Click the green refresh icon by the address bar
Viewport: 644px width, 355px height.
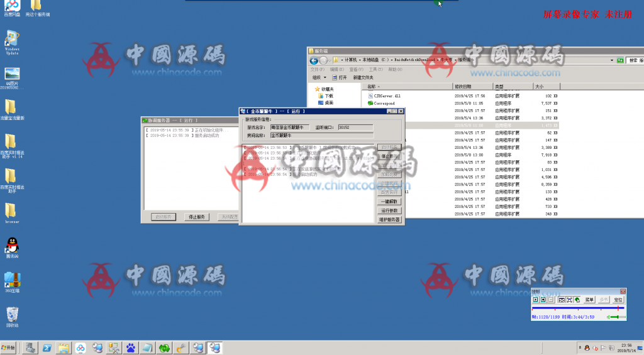tap(620, 60)
